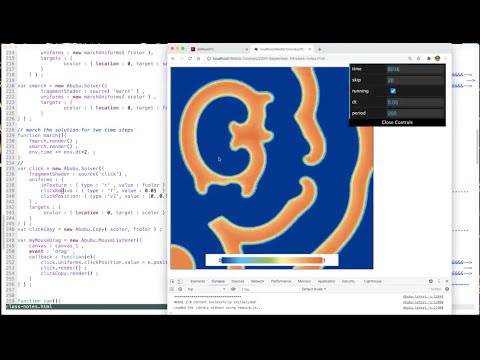This screenshot has height=360, width=480.
Task: Open the Default levels dropdown
Action: coord(314,289)
